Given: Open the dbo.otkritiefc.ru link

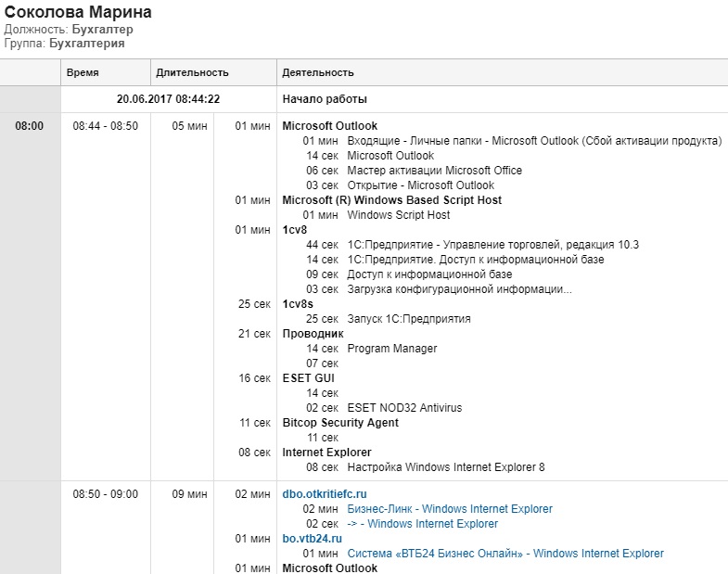Looking at the screenshot, I should coord(325,494).
